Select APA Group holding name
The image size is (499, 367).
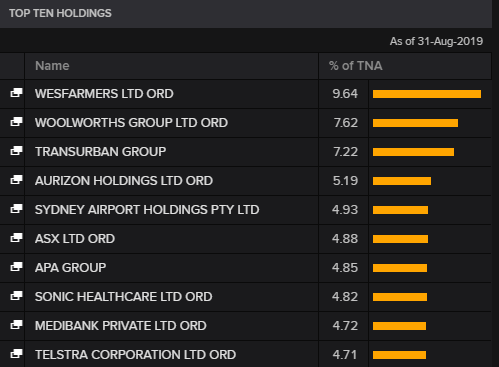[x=70, y=268]
